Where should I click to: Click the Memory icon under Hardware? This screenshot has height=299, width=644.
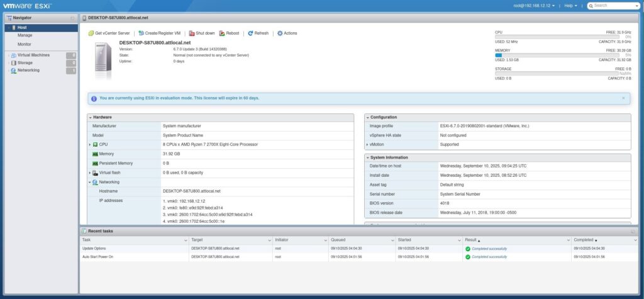(96, 154)
